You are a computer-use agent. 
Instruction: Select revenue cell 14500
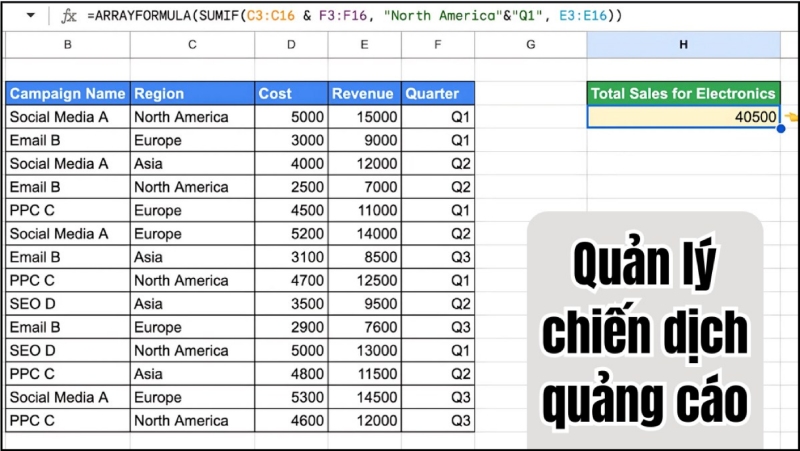coord(364,397)
